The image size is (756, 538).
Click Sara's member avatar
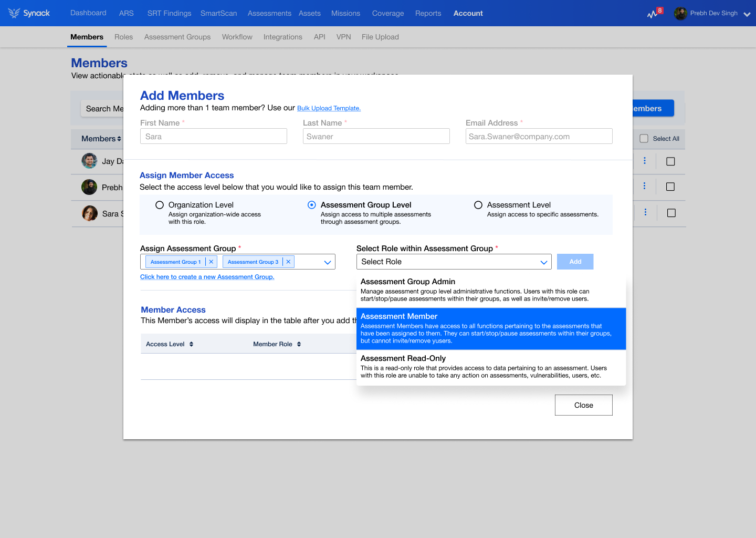click(90, 213)
